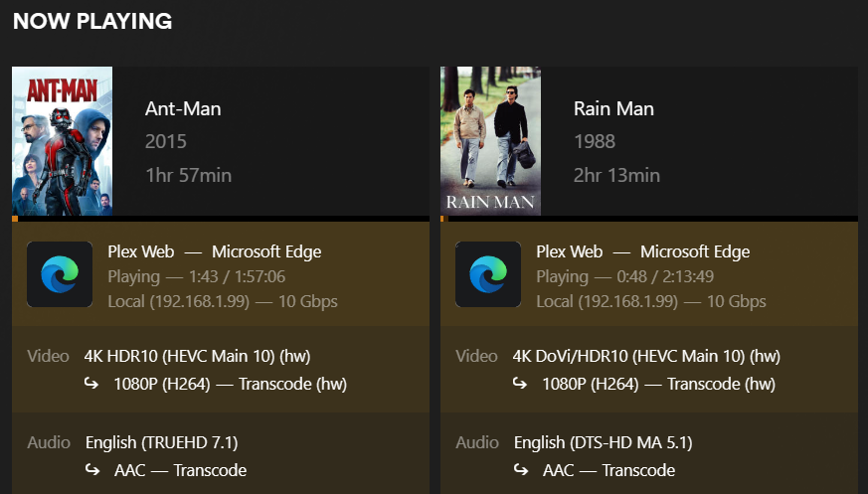
Task: Click the Rain Man video transcode arrow icon
Action: (520, 383)
